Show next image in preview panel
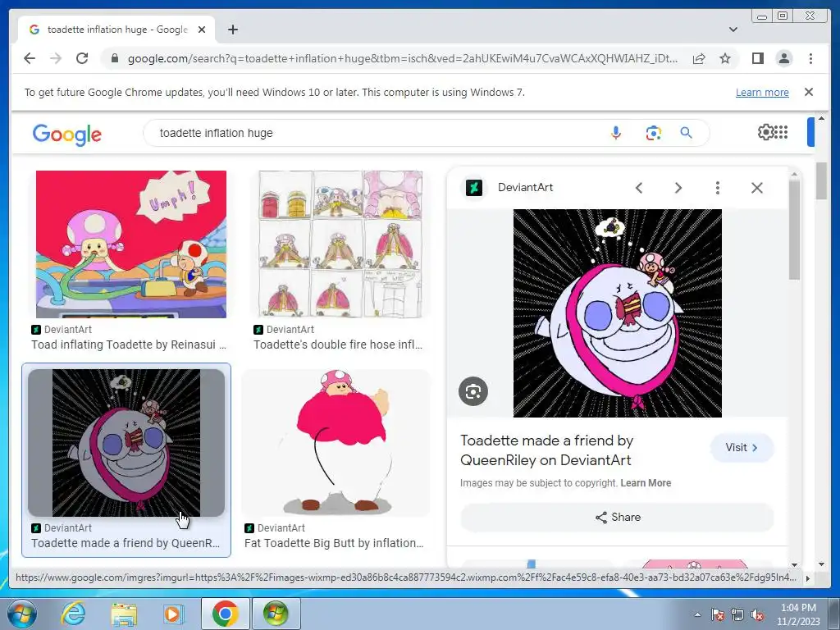 pyautogui.click(x=678, y=188)
